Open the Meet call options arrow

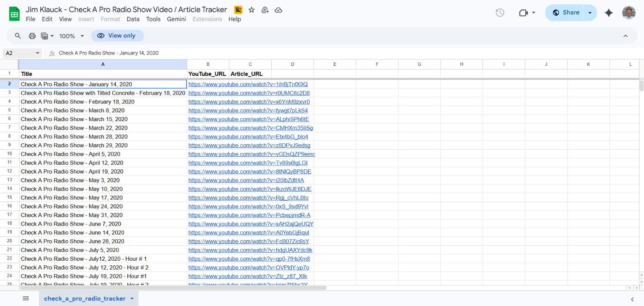[x=534, y=13]
